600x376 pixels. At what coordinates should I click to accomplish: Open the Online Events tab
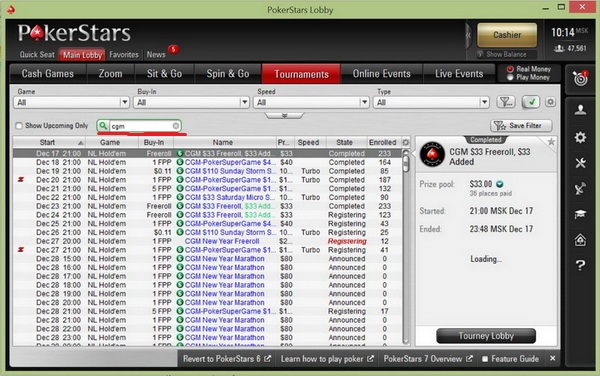382,73
